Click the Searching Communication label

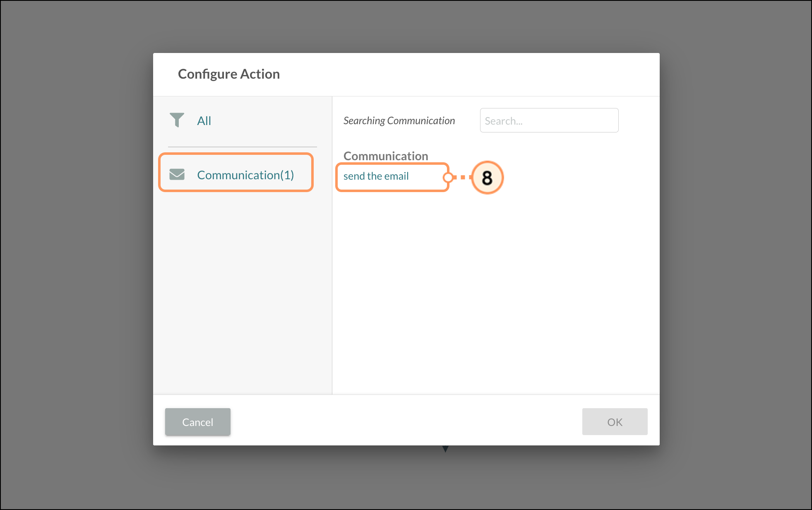coord(399,121)
